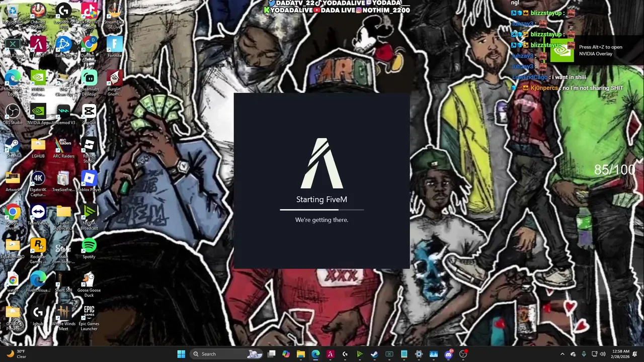Open Darrion Chrome profile shortcut
The height and width of the screenshot is (362, 644).
[x=89, y=49]
